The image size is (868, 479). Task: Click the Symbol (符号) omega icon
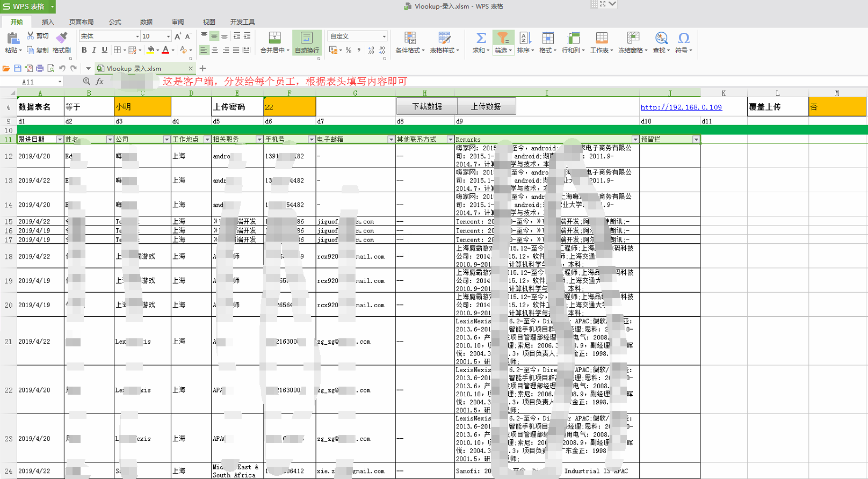[683, 38]
